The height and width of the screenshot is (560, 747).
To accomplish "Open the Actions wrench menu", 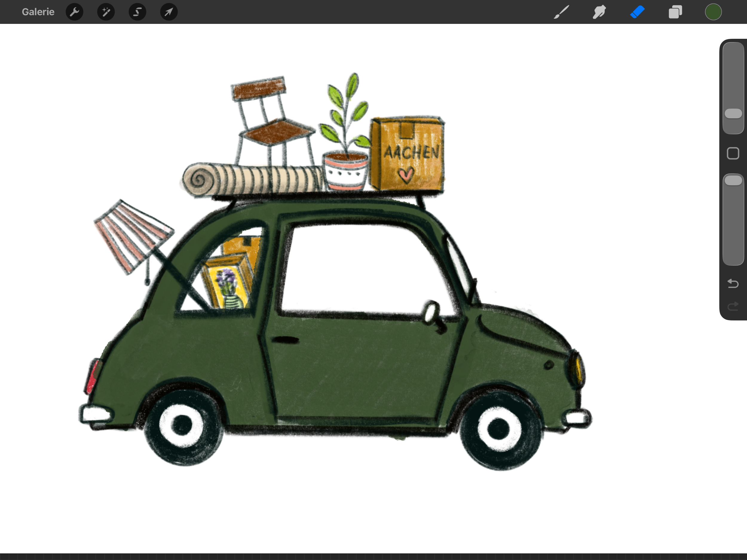I will pyautogui.click(x=74, y=12).
